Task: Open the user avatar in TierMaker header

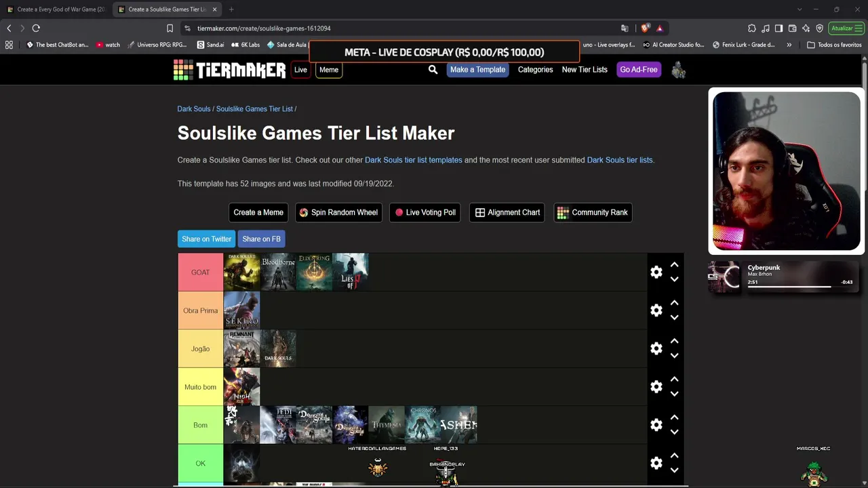Action: pos(678,70)
